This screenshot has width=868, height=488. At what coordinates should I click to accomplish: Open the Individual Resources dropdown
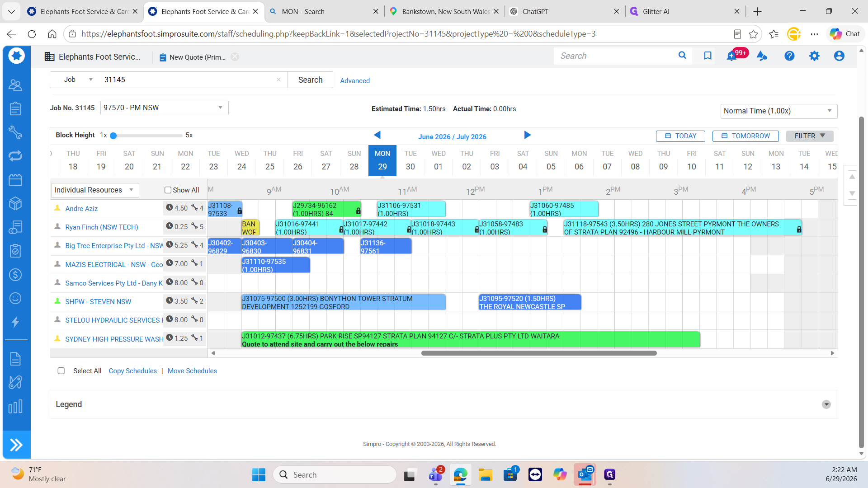coord(95,190)
